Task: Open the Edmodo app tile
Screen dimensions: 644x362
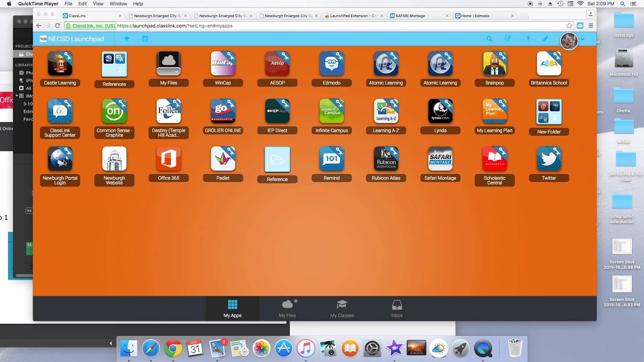Action: click(332, 64)
